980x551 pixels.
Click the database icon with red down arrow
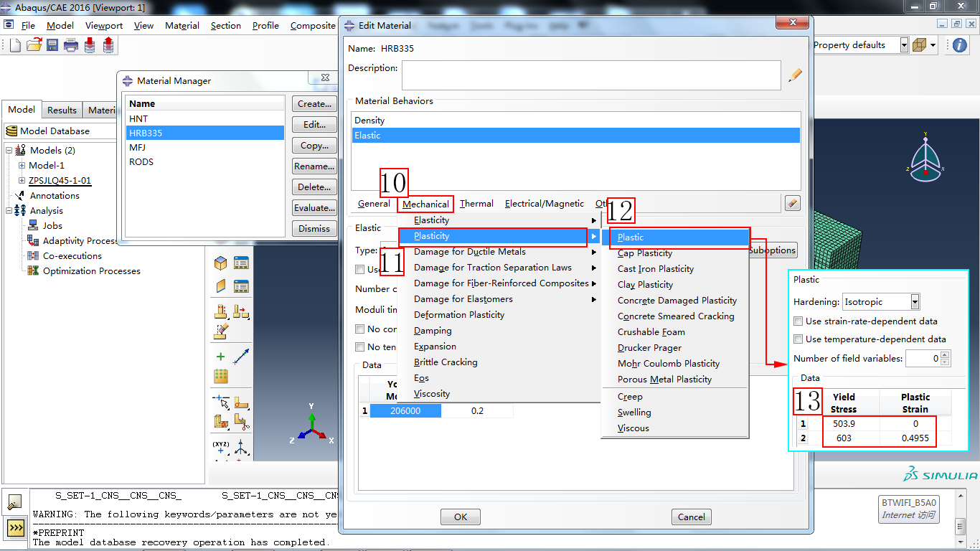[90, 46]
